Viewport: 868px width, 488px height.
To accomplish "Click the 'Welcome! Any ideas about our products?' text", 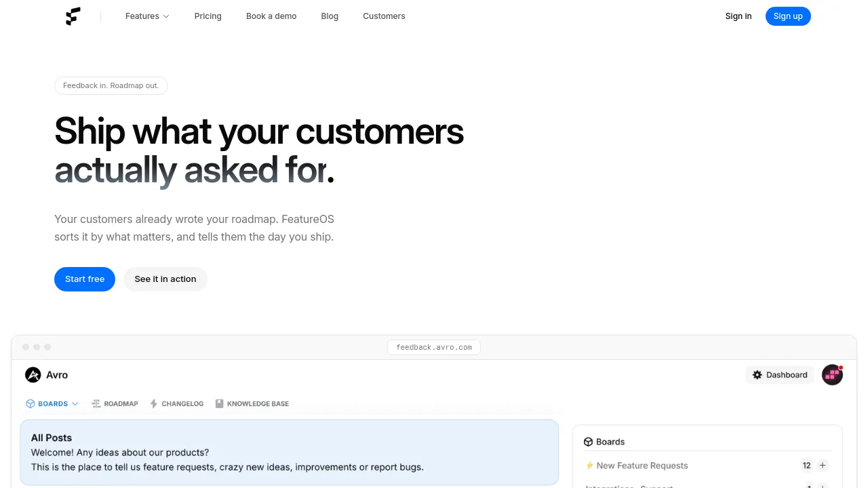I will pos(120,452).
